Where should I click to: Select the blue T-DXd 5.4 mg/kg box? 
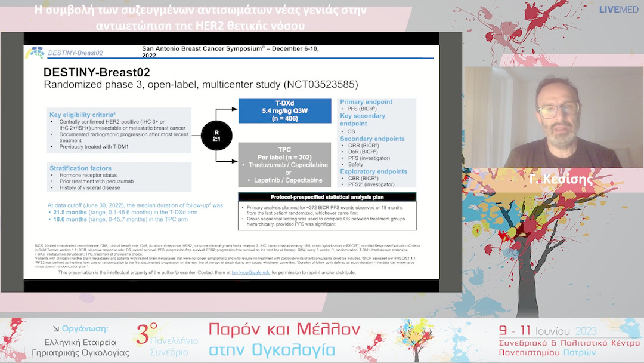click(284, 110)
